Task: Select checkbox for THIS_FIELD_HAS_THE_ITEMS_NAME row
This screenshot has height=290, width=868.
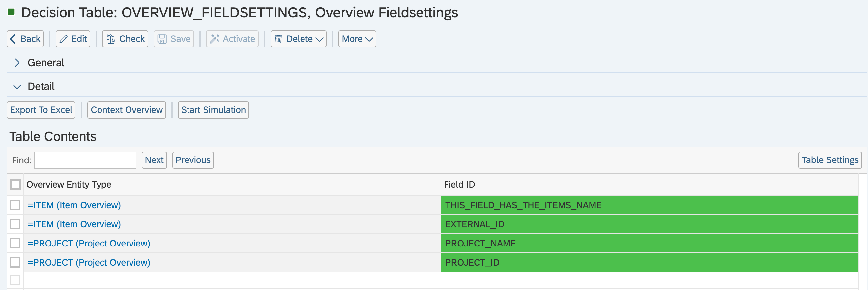Action: pyautogui.click(x=15, y=205)
